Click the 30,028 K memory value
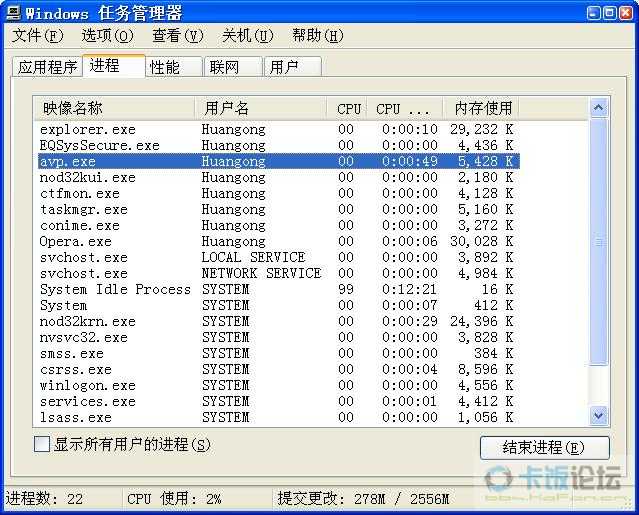Viewport: 639px width, 515px height. [x=481, y=242]
